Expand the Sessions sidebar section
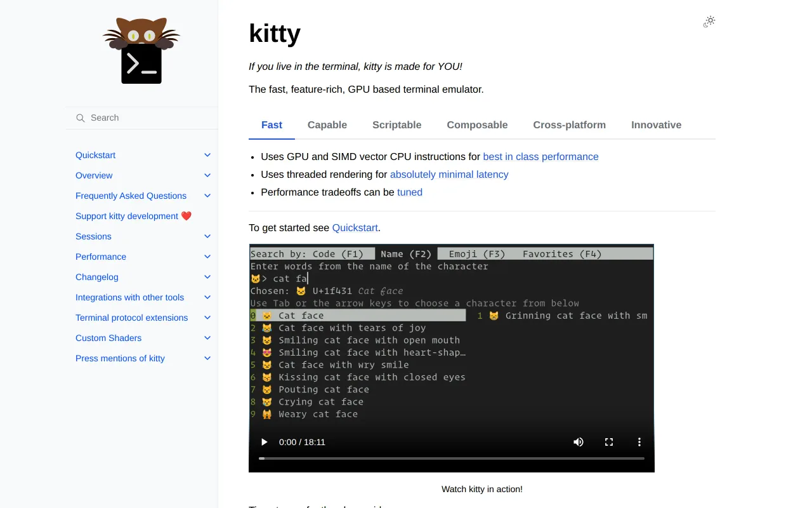 click(x=207, y=236)
